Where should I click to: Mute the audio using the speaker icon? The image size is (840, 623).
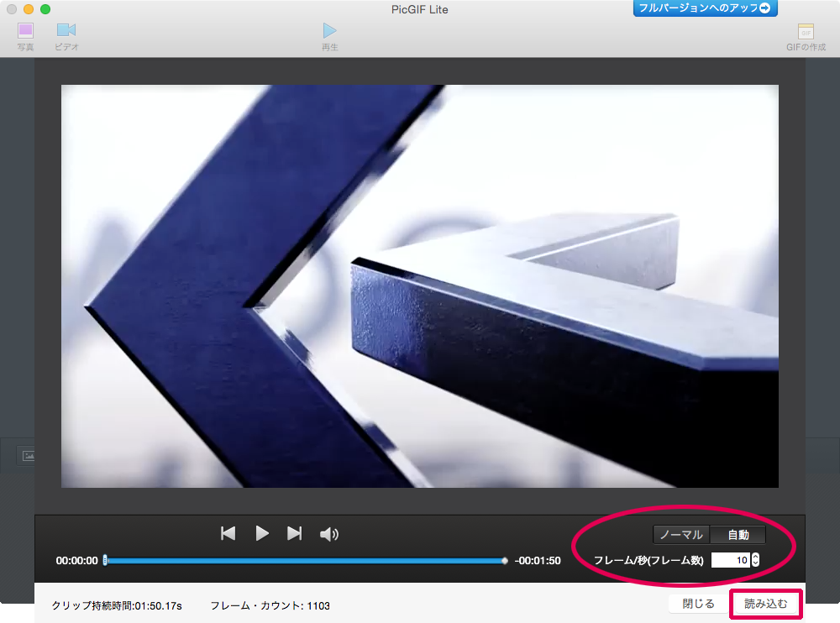(329, 534)
